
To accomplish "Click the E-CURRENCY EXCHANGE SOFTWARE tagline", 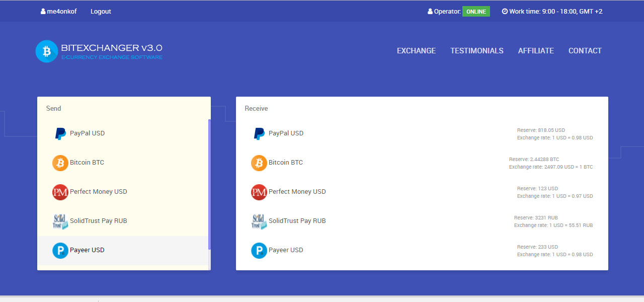I will click(x=112, y=57).
